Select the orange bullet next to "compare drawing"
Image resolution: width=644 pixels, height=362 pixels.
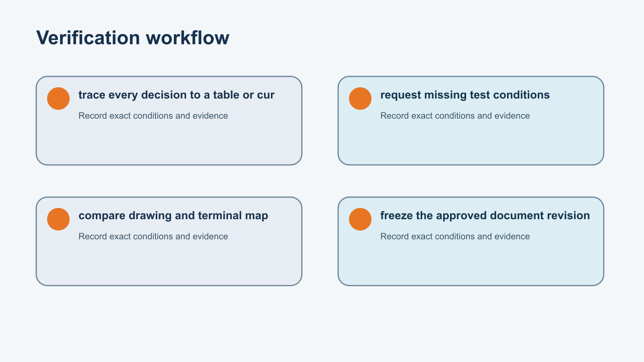point(58,219)
